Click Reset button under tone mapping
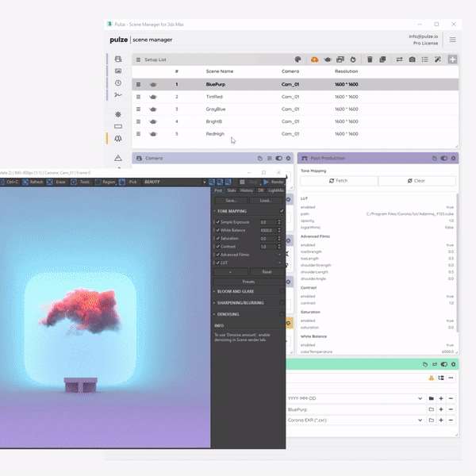The image size is (476, 476). (x=267, y=271)
